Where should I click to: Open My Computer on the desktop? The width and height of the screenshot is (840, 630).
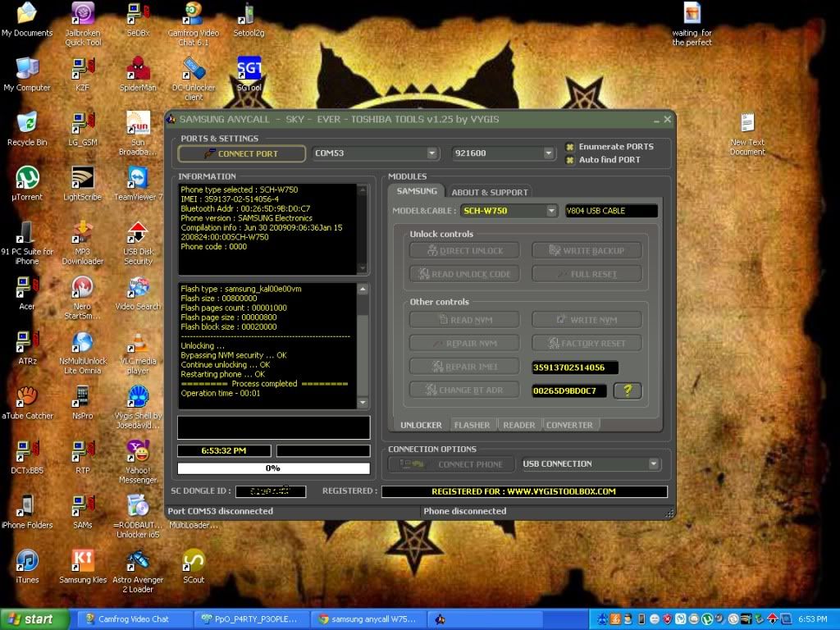point(27,74)
